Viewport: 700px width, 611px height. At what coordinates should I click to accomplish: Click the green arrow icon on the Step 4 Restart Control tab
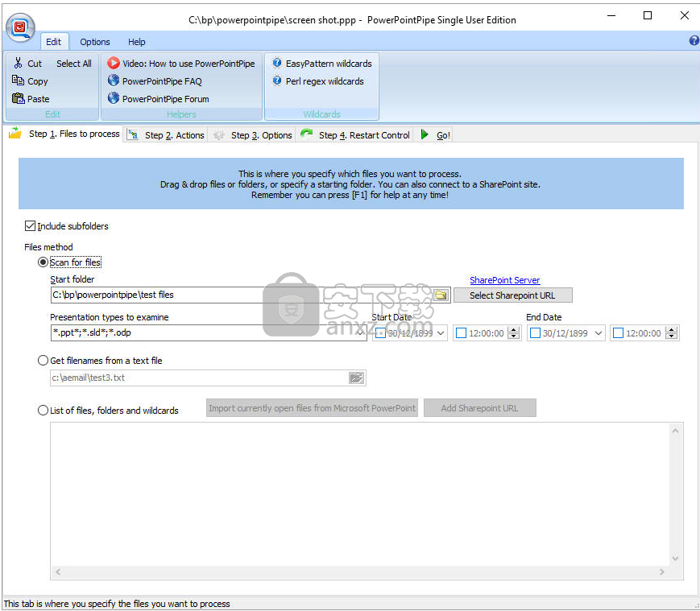click(x=306, y=134)
